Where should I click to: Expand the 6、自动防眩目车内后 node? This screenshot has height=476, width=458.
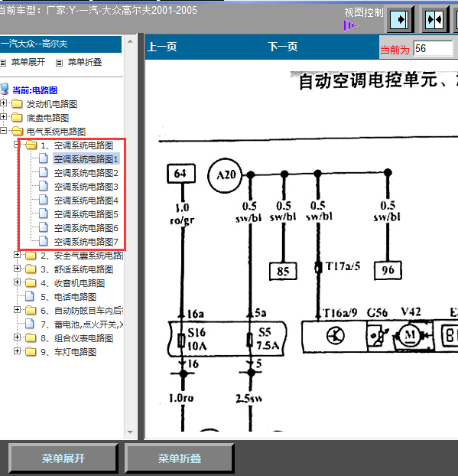(x=17, y=310)
